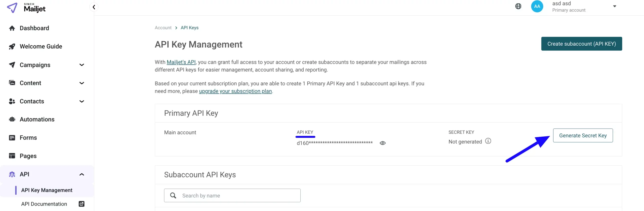The image size is (644, 211).
Task: Click the Automations robot icon
Action: pos(12,119)
